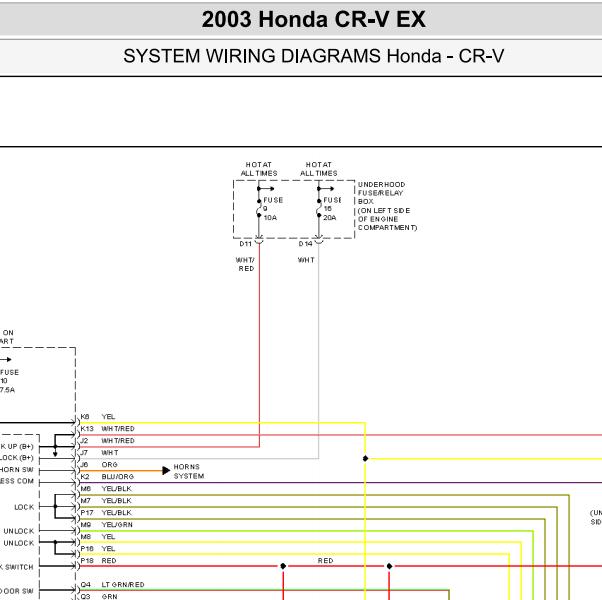
Task: Click the RED label between the wire junctions
Action: coord(326,560)
